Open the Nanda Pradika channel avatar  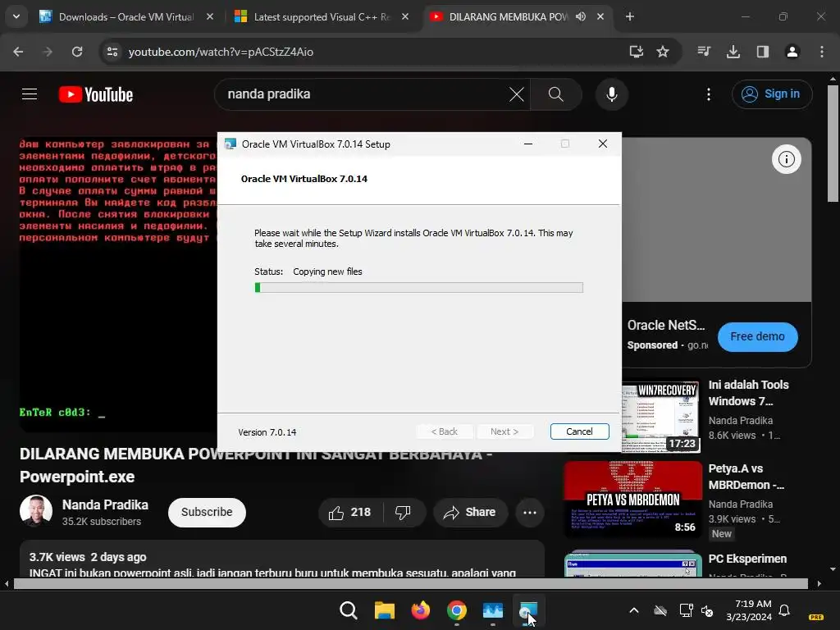pyautogui.click(x=36, y=510)
